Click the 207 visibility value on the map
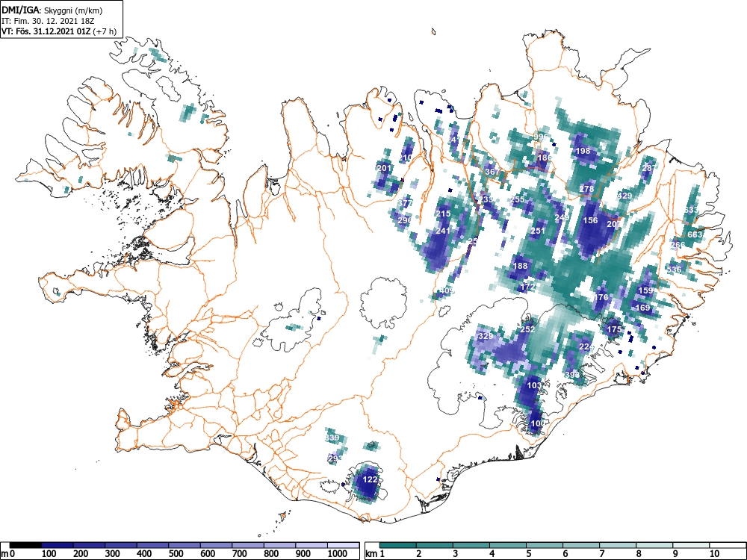This screenshot has width=747, height=560. (x=615, y=224)
